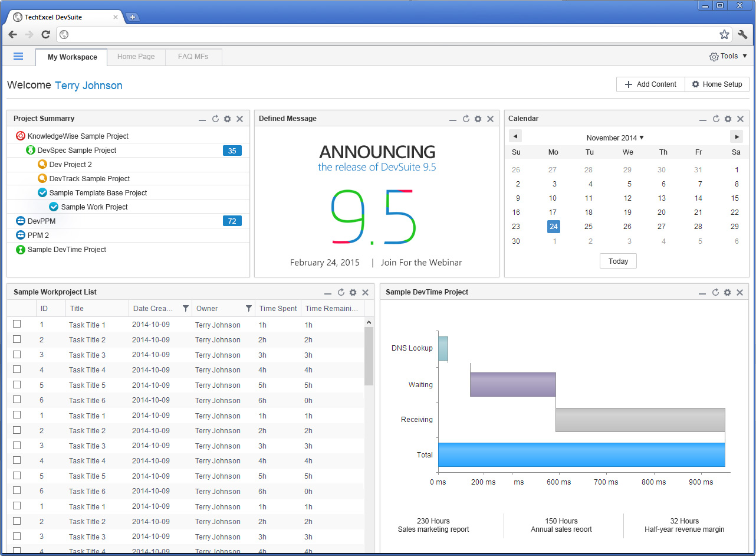Refresh the Defined Message panel
This screenshot has height=556, width=756.
click(x=466, y=119)
